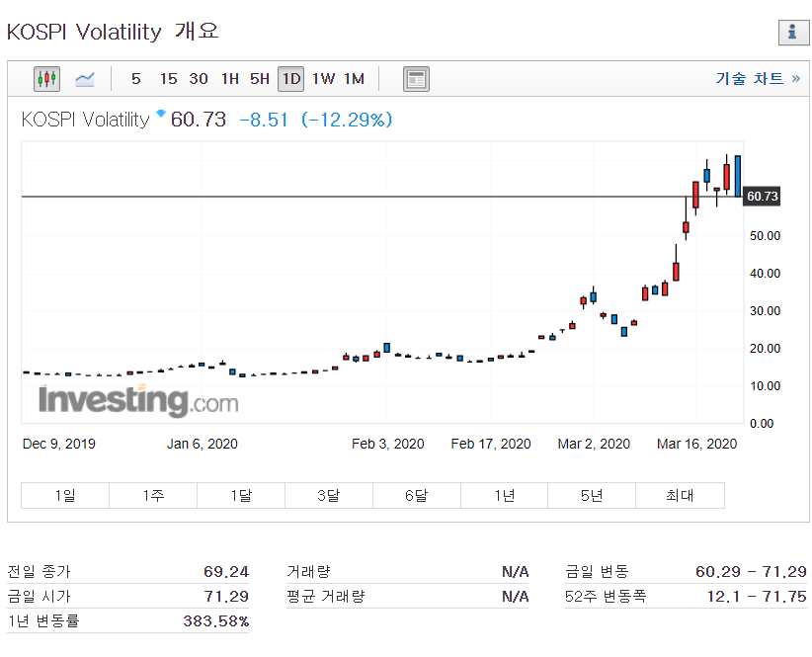The image size is (812, 657).
Task: Switch to line chart view
Action: [85, 79]
